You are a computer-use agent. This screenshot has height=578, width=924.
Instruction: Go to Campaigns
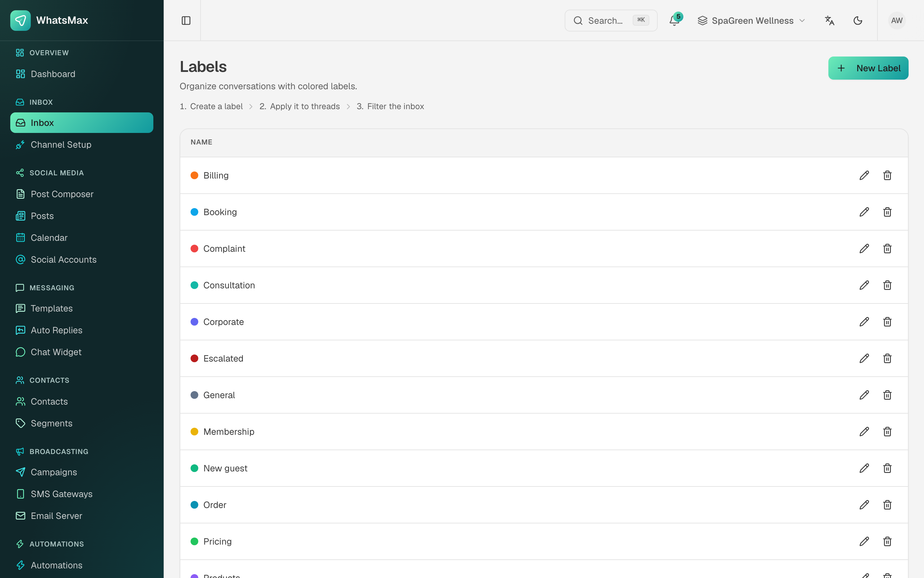82,472
